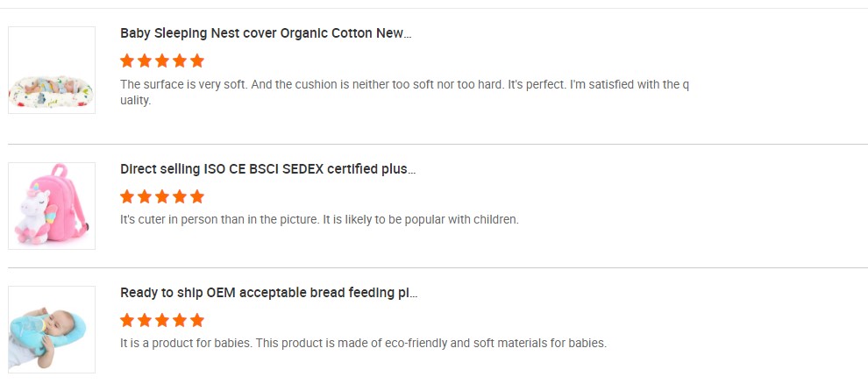Click third star under Ready to ship OEM product

[x=162, y=320]
